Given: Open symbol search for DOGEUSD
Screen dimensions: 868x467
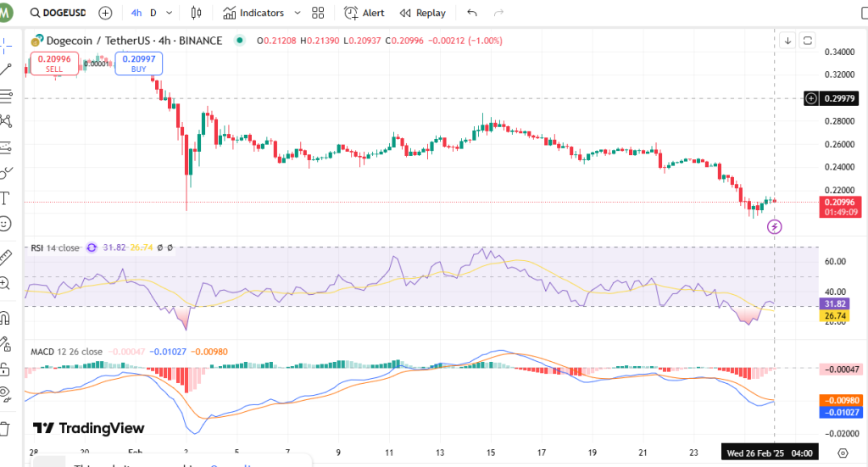Looking at the screenshot, I should pos(58,13).
